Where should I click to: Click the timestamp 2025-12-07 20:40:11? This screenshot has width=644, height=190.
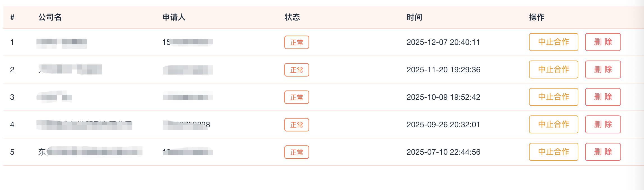pos(443,42)
